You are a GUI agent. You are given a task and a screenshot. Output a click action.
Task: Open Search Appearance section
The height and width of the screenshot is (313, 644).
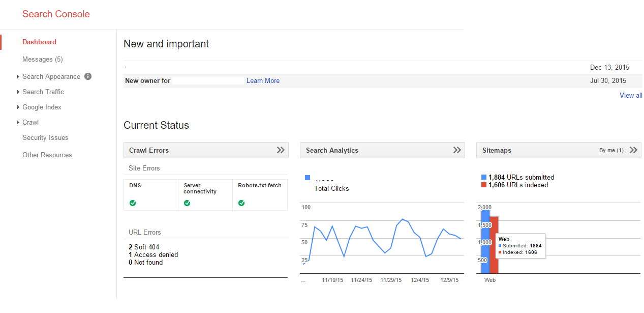click(51, 76)
